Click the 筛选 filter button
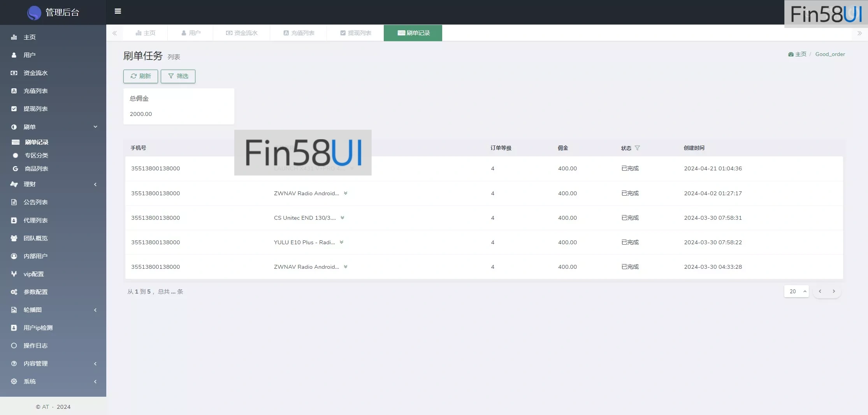868x415 pixels. (178, 76)
